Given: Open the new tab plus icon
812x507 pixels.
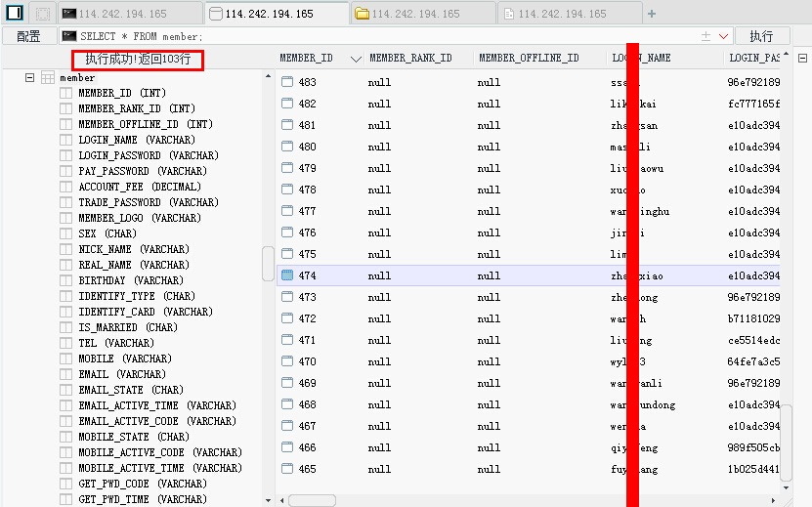Looking at the screenshot, I should coord(652,14).
